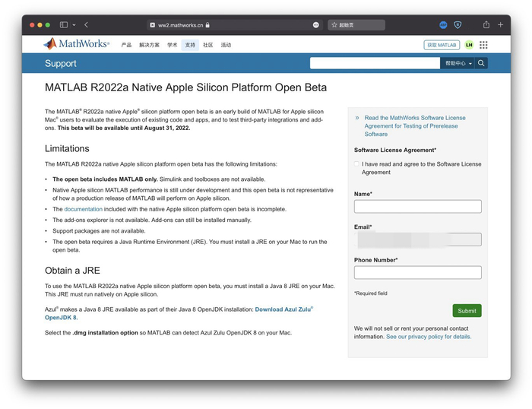Expand the 帮助中心 search scope dropdown

[x=458, y=63]
